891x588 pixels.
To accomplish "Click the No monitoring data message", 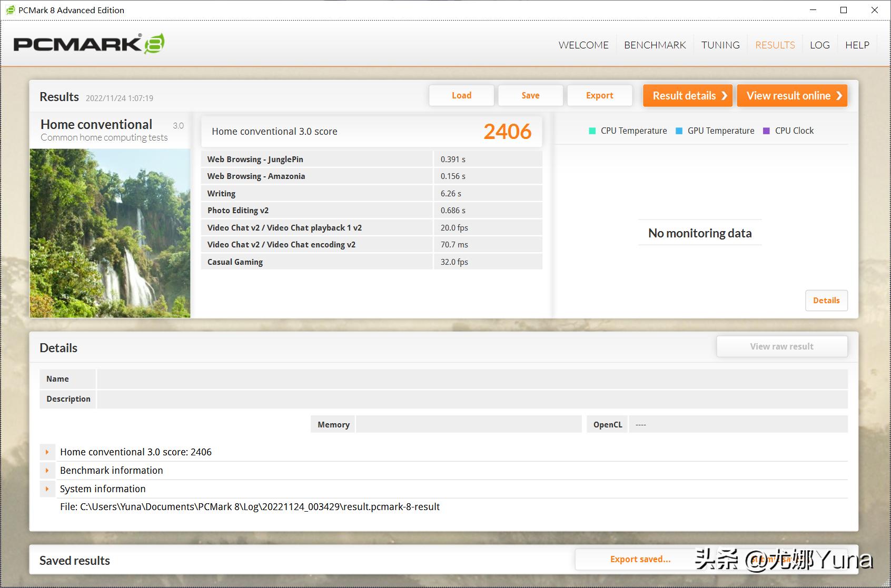I will (700, 233).
